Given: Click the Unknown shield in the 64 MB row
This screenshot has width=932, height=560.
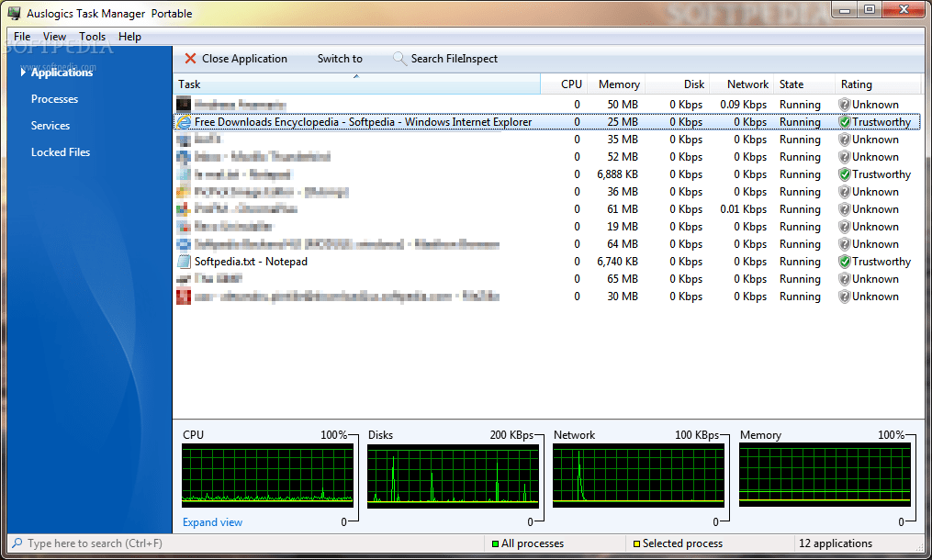Looking at the screenshot, I should [x=844, y=244].
